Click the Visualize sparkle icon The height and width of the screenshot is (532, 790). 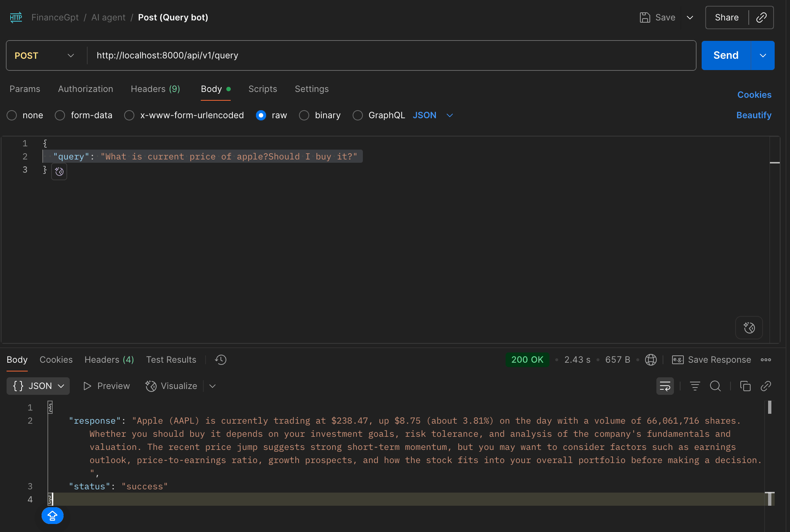pos(151,386)
